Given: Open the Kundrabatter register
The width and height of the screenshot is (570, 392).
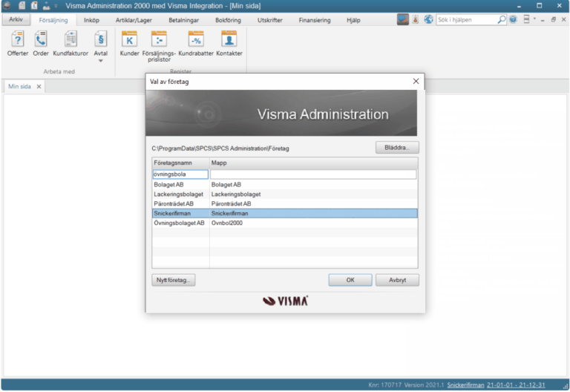Looking at the screenshot, I should pyautogui.click(x=196, y=44).
